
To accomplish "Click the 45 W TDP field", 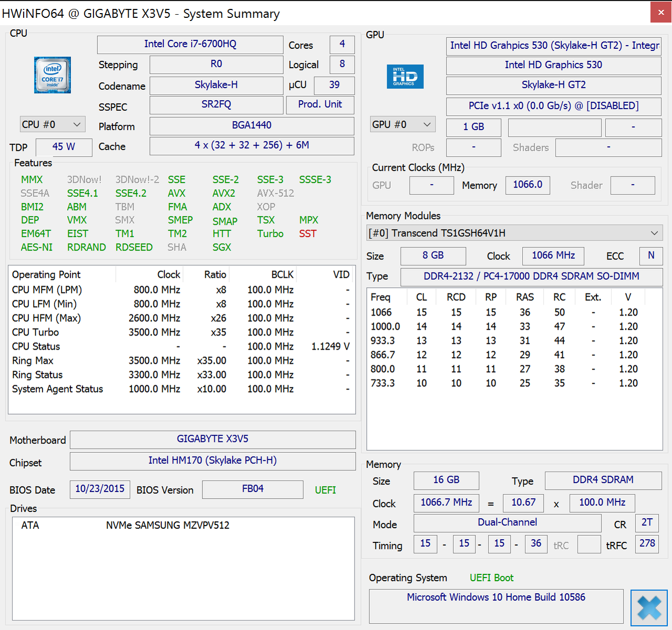I will click(64, 147).
